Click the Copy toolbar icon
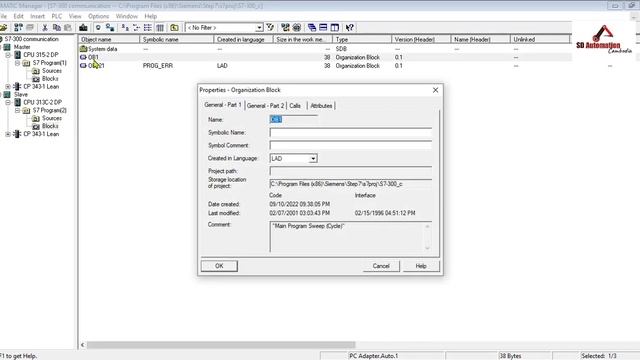 57,27
